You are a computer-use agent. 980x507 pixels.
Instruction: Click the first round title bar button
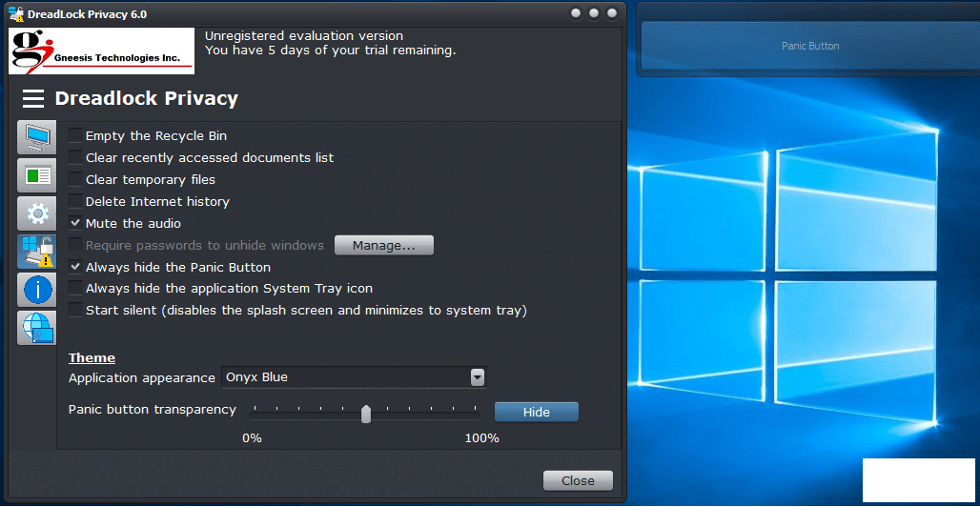(576, 13)
